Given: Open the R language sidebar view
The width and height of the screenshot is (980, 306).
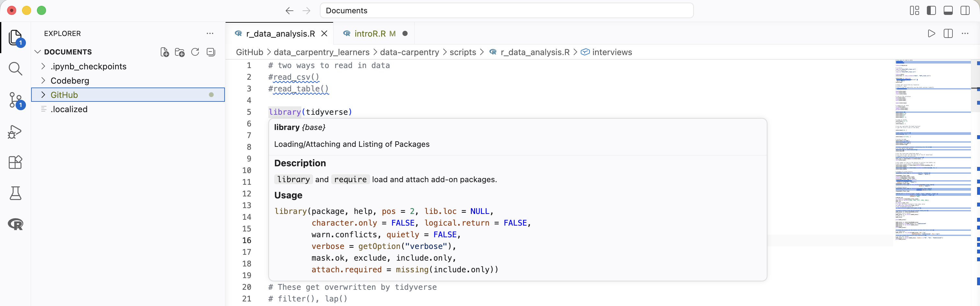Looking at the screenshot, I should 15,224.
